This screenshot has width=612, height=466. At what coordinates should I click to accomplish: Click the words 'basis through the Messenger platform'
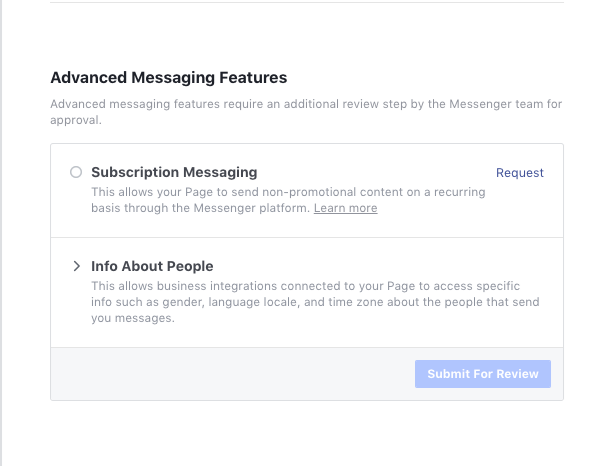(201, 208)
